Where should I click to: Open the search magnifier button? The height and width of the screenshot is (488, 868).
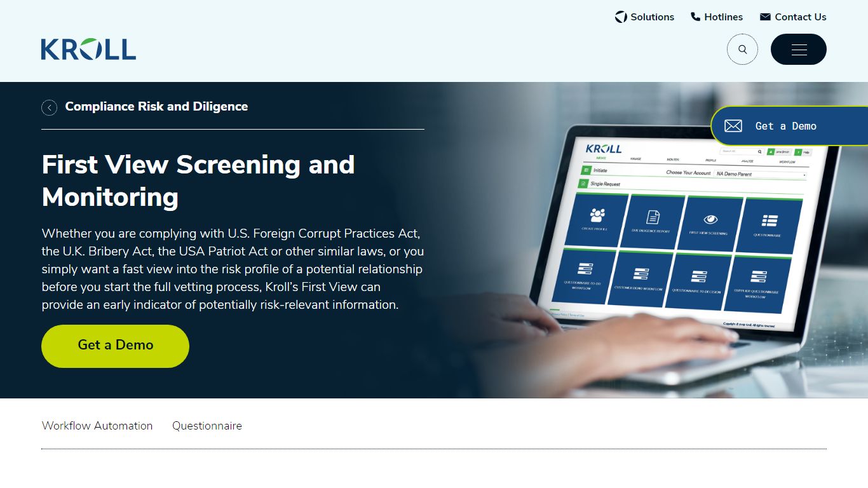point(742,50)
